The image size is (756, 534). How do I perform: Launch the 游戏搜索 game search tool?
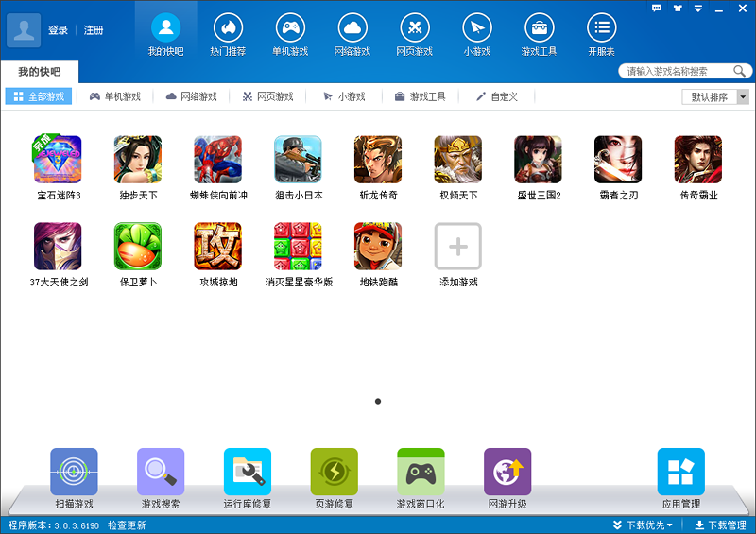(x=161, y=473)
